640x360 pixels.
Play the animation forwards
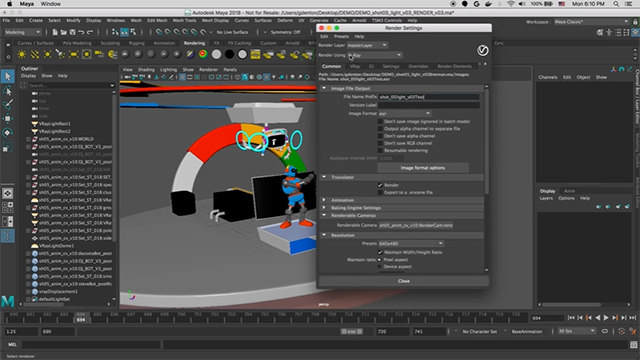click(606, 318)
